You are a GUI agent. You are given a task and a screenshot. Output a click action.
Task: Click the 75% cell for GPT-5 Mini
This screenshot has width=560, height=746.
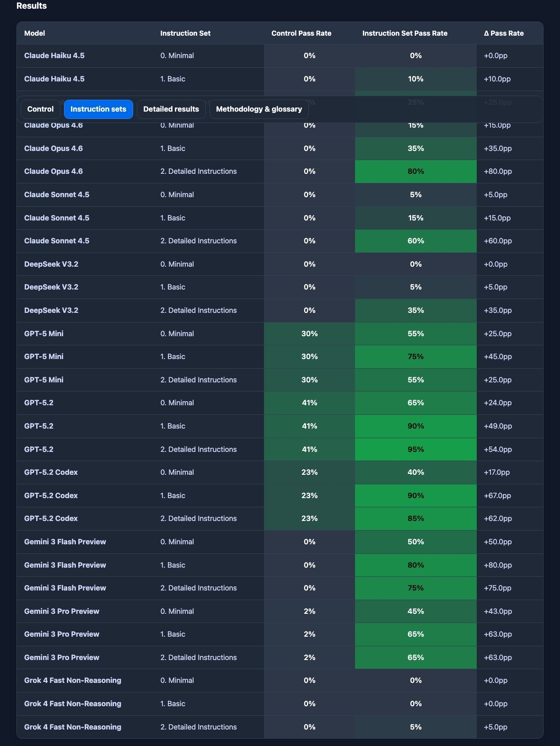click(x=415, y=357)
